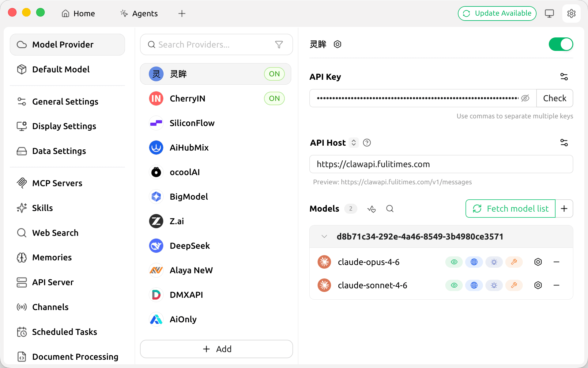Add a model with the plus button
Screen dimensions: 588x368
pyautogui.click(x=564, y=209)
